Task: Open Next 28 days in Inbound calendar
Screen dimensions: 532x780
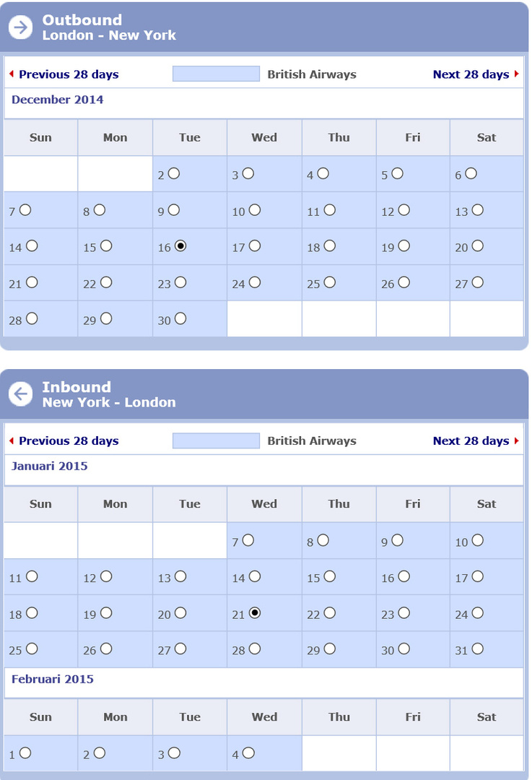Action: point(471,441)
